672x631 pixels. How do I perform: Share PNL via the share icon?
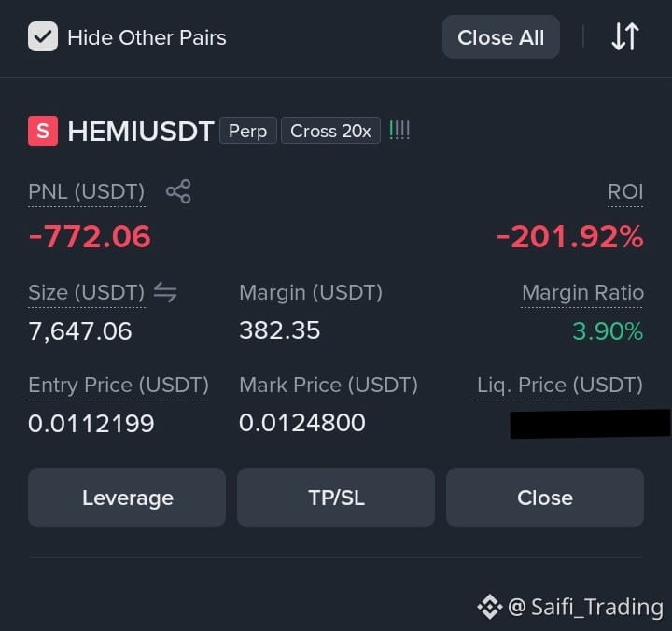(178, 191)
